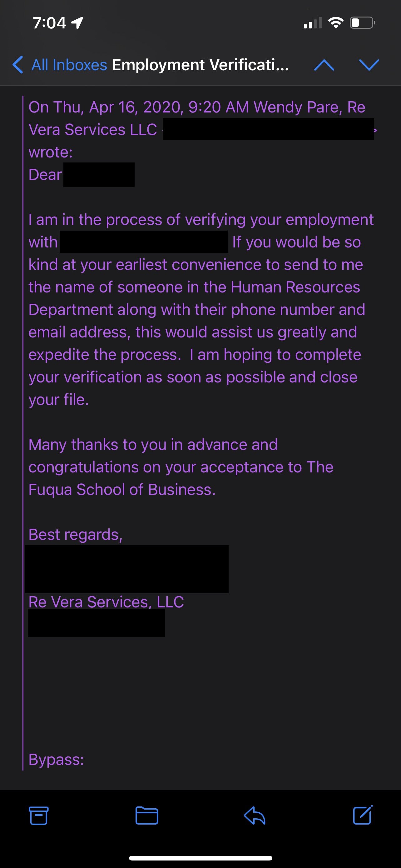This screenshot has width=401, height=868.
Task: Compose a new message with the pencil icon
Action: [363, 815]
